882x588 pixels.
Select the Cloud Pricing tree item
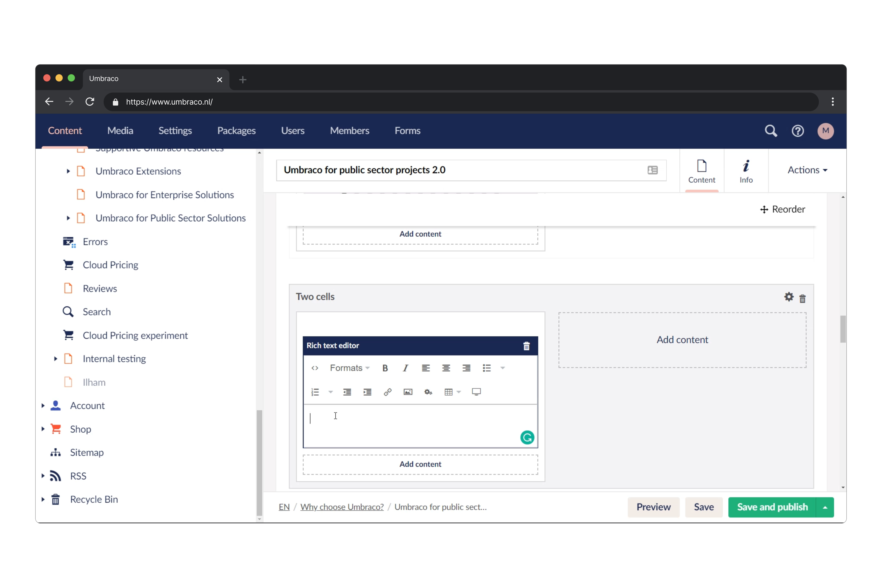pyautogui.click(x=110, y=265)
